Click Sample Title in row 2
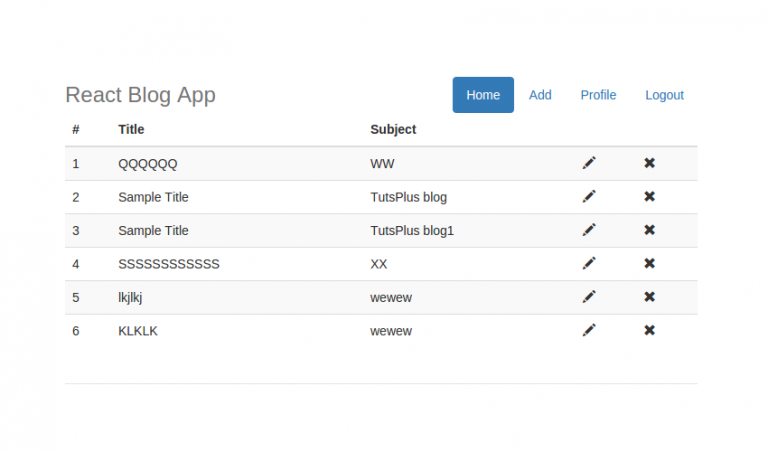768x452 pixels. coord(153,197)
